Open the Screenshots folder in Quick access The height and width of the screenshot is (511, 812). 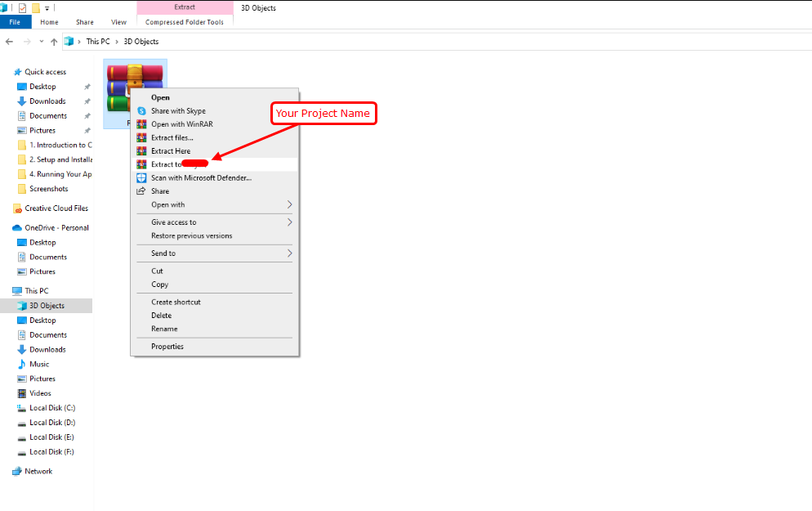(x=48, y=189)
